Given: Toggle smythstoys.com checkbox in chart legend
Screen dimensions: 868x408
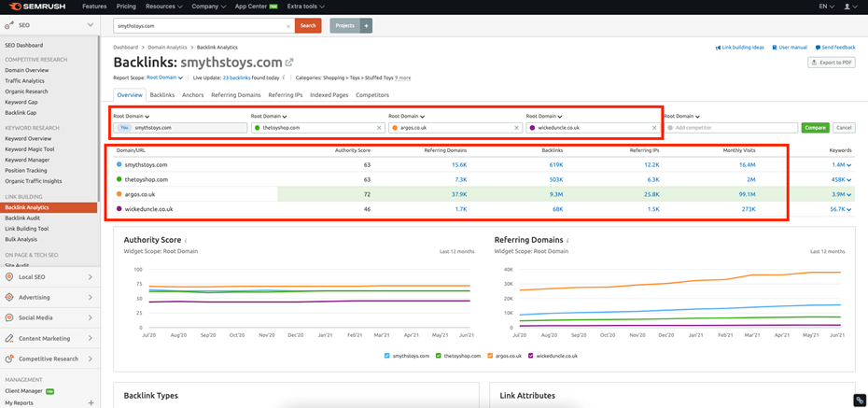Looking at the screenshot, I should [387, 356].
